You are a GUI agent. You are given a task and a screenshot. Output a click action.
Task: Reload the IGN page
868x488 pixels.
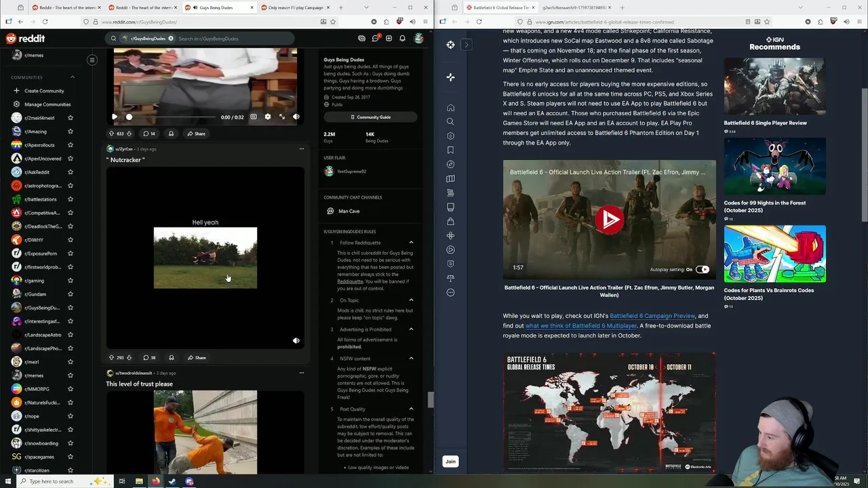coord(479,22)
